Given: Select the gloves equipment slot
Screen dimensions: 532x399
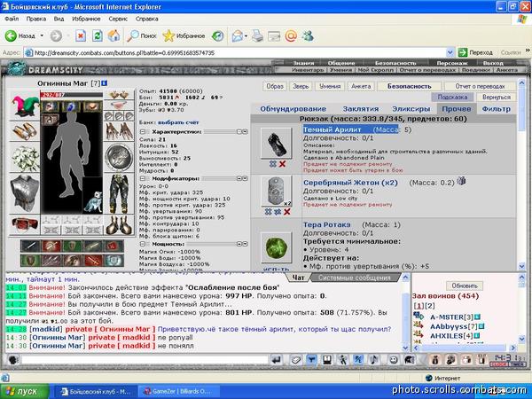Looking at the screenshot, I should click(x=119, y=131).
